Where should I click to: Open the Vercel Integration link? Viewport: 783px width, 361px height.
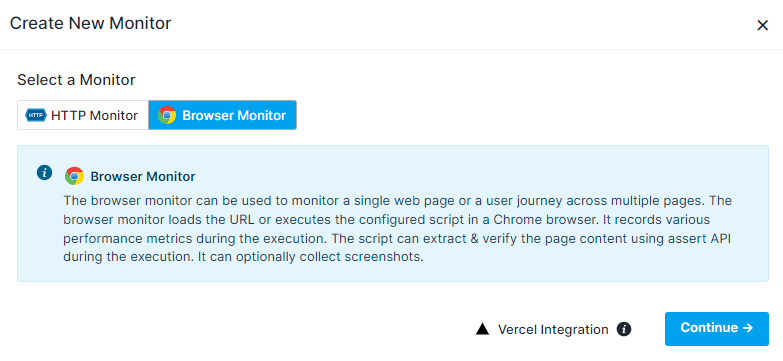tap(553, 330)
